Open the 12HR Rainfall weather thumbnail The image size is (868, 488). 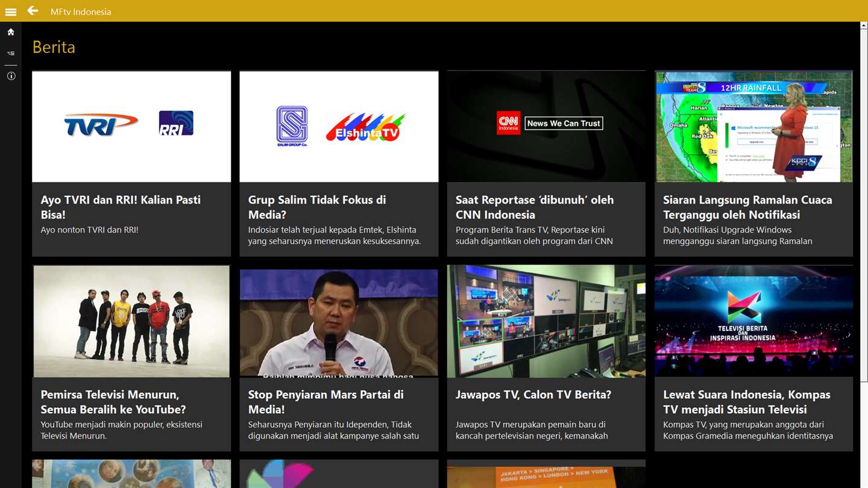click(753, 127)
